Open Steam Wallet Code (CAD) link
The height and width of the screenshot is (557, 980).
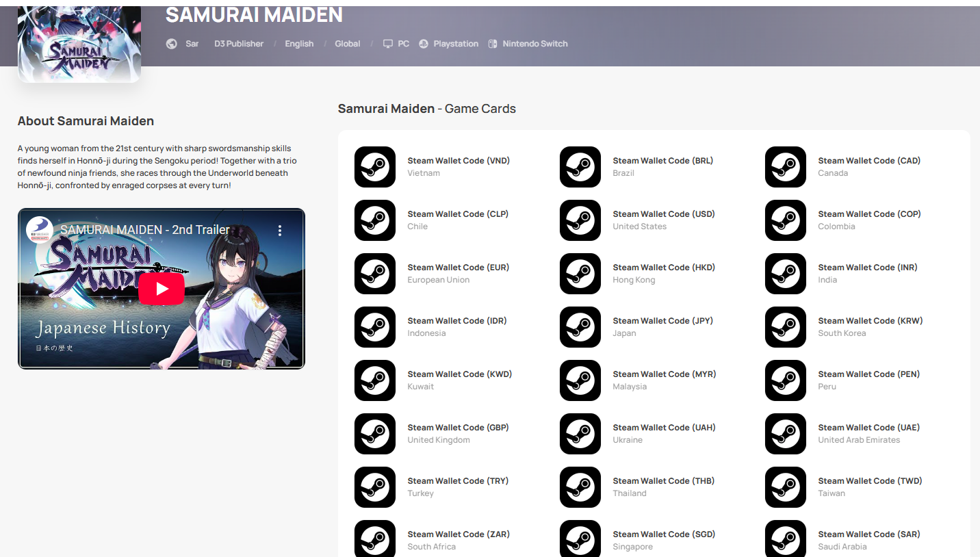point(869,161)
